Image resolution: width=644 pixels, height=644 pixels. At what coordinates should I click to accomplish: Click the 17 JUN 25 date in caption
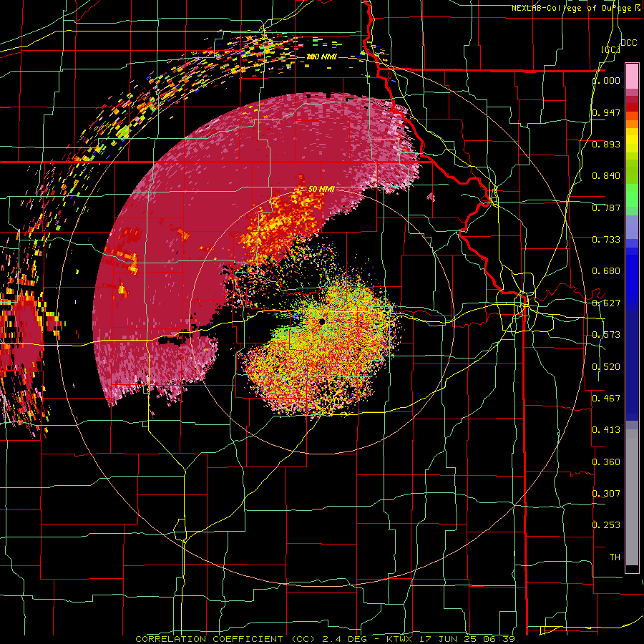pyautogui.click(x=449, y=639)
